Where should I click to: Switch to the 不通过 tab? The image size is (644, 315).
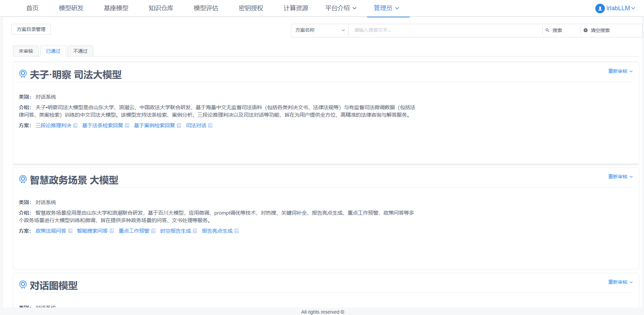coord(80,51)
